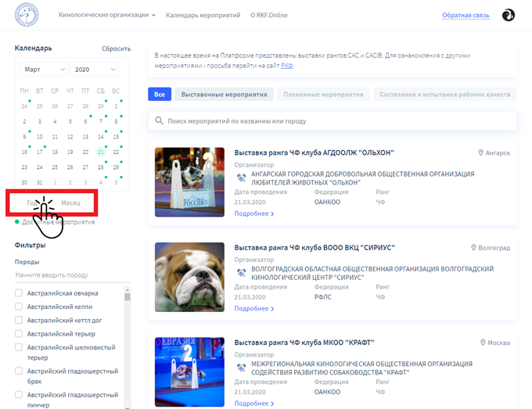Click the Сбросить calendar reset link
Image resolution: width=532 pixels, height=409 pixels.
coord(116,48)
